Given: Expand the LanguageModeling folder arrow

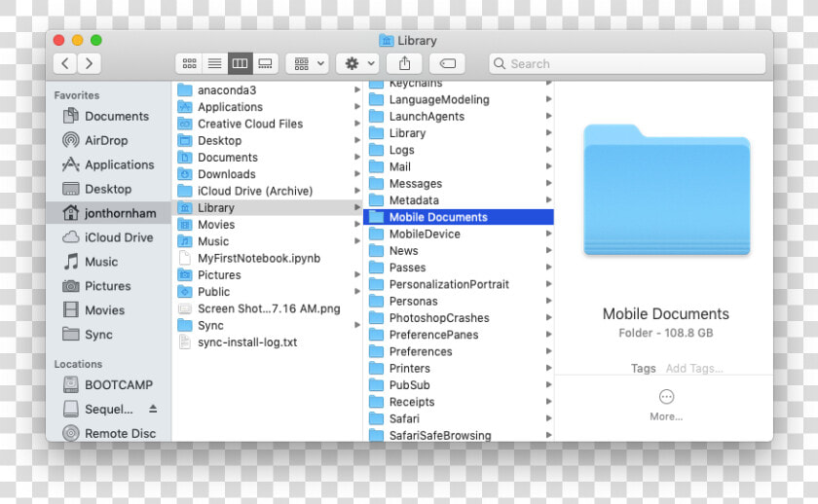Looking at the screenshot, I should click(x=549, y=99).
